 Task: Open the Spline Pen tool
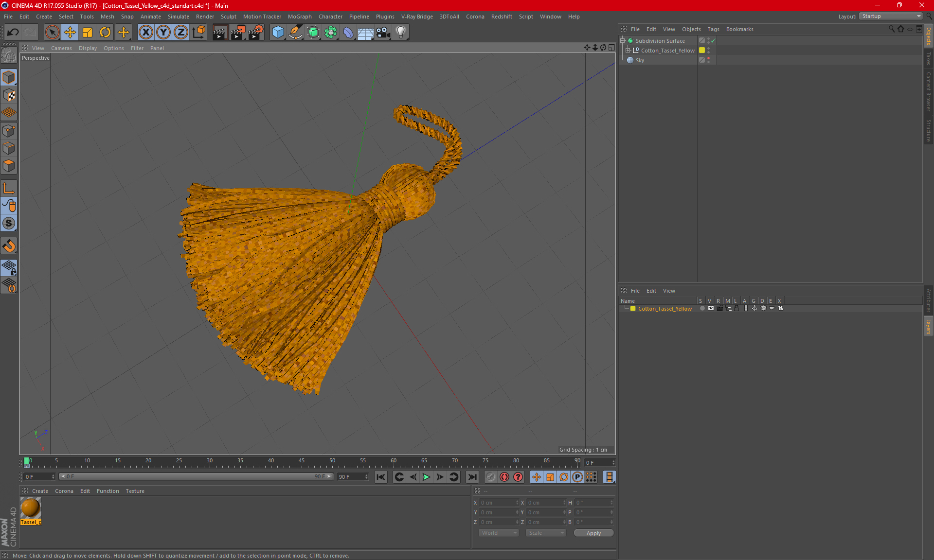[296, 32]
